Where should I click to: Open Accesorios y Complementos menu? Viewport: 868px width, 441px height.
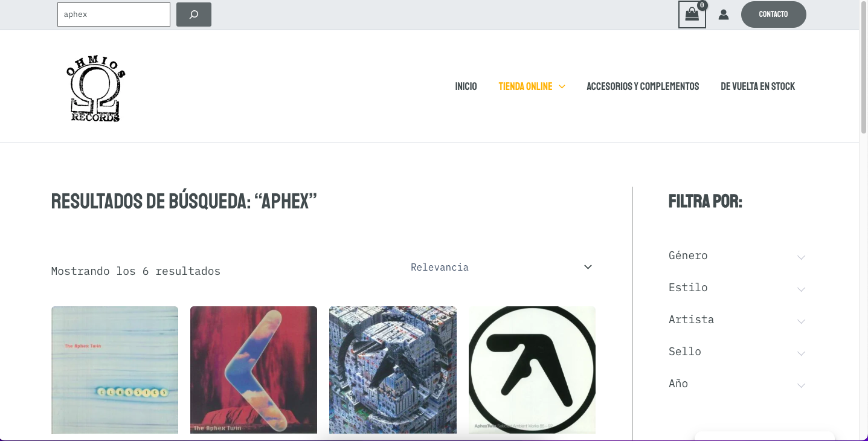(x=643, y=86)
